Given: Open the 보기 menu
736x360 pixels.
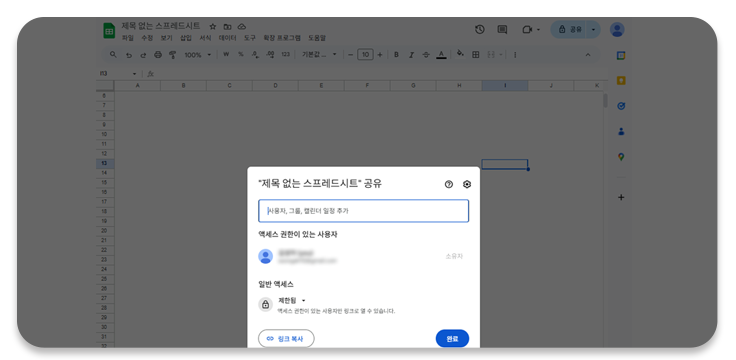Looking at the screenshot, I should click(x=166, y=38).
